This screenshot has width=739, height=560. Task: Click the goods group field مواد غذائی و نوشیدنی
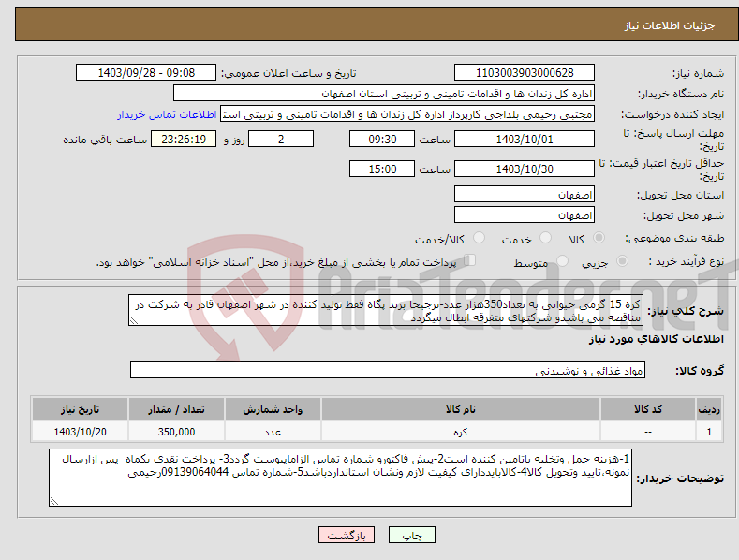pos(388,371)
